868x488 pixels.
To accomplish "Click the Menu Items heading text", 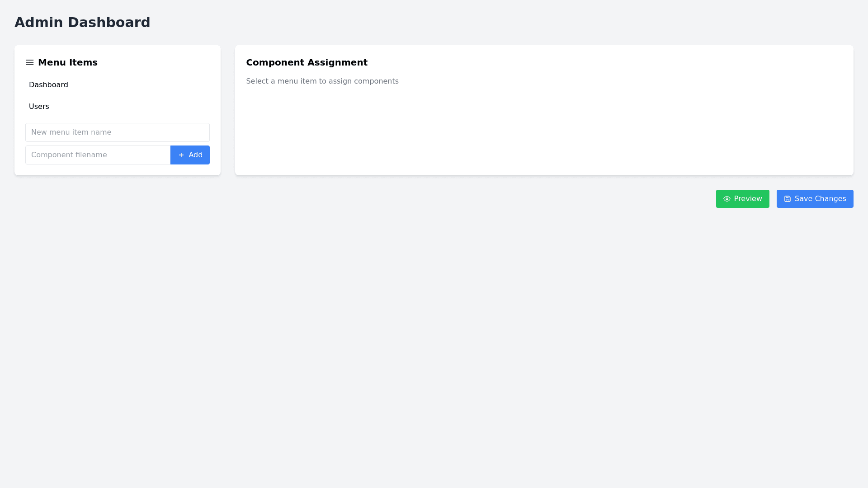I will 68,62.
